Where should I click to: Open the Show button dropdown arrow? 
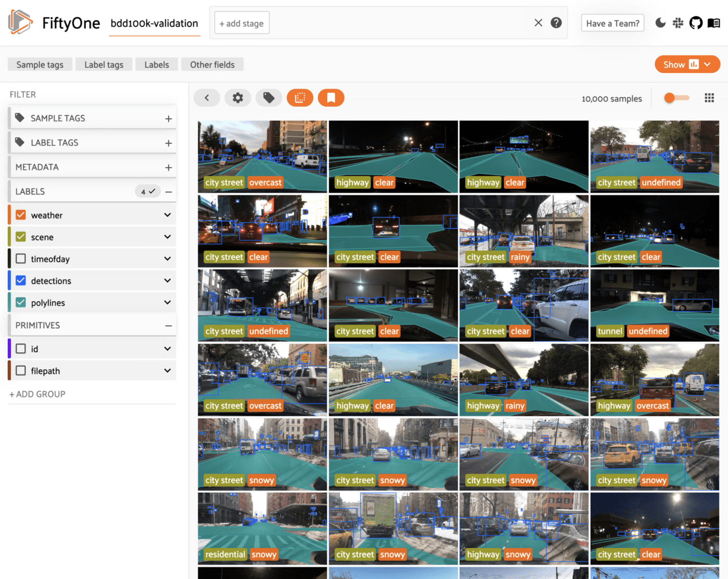[x=707, y=65]
